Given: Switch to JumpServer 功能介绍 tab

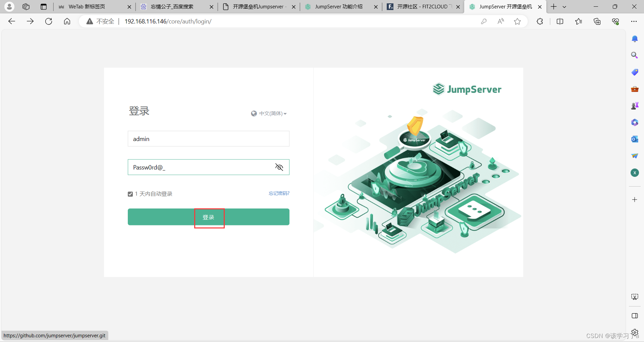Looking at the screenshot, I should click(340, 7).
